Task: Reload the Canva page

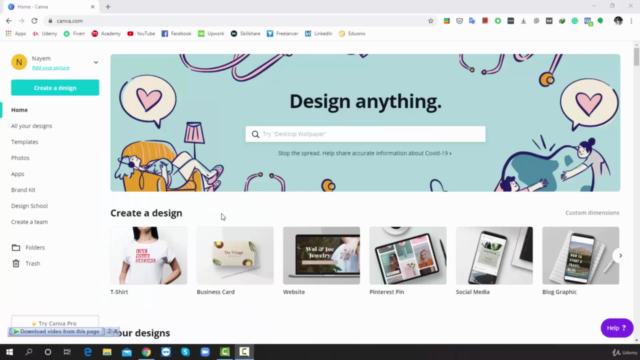Action: 34,21
